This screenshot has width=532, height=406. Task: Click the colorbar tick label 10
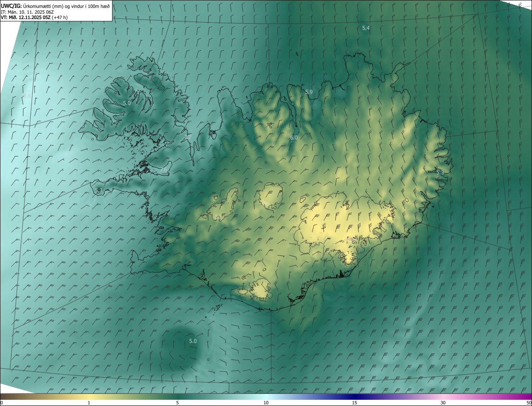pyautogui.click(x=266, y=403)
